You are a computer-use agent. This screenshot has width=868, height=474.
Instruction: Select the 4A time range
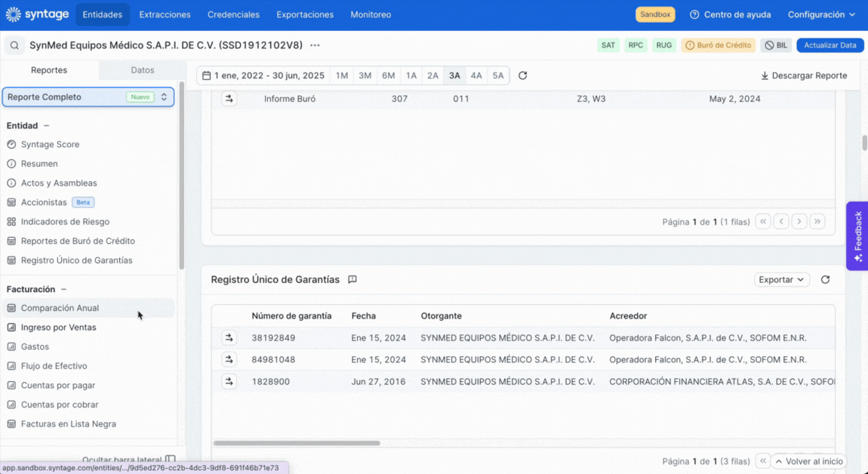pyautogui.click(x=476, y=75)
